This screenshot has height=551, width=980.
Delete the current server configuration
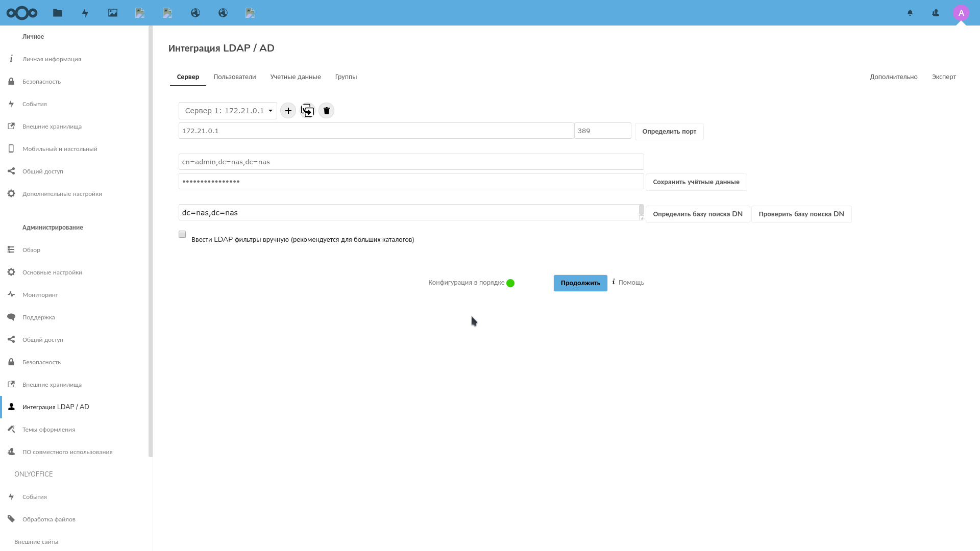tap(327, 111)
